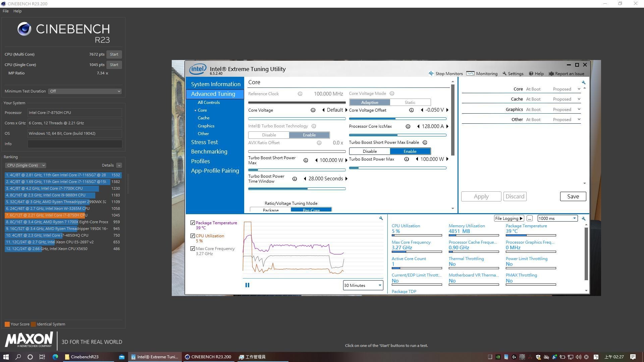Image resolution: width=644 pixels, height=362 pixels.
Task: Show info for AVX Ratio Offset
Action: 319,143
